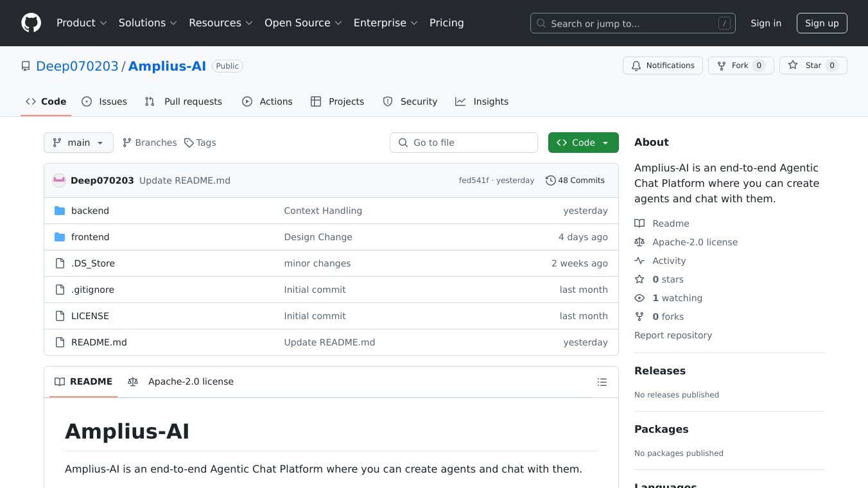Viewport: 868px width, 488px height.
Task: Click the backend folder icon
Action: coord(60,211)
